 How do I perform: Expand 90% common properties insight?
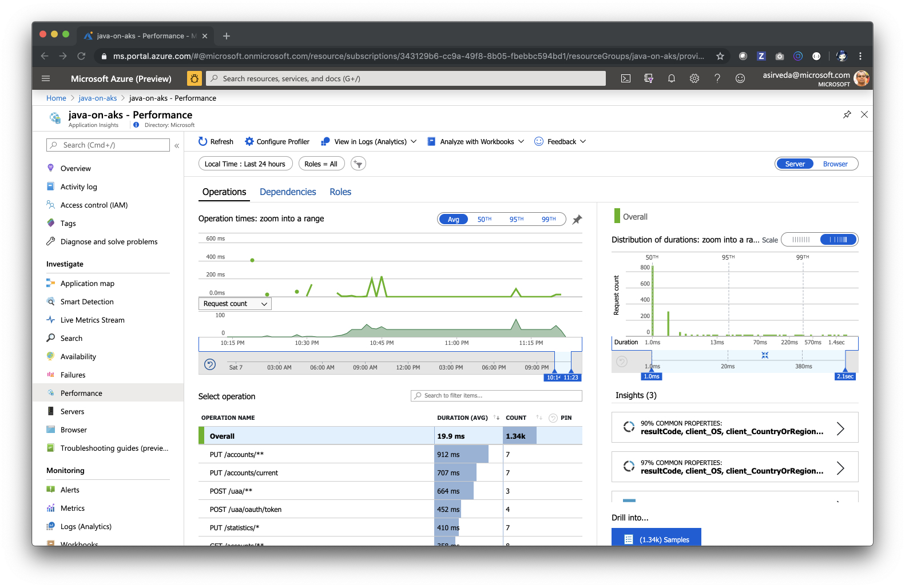pyautogui.click(x=735, y=427)
